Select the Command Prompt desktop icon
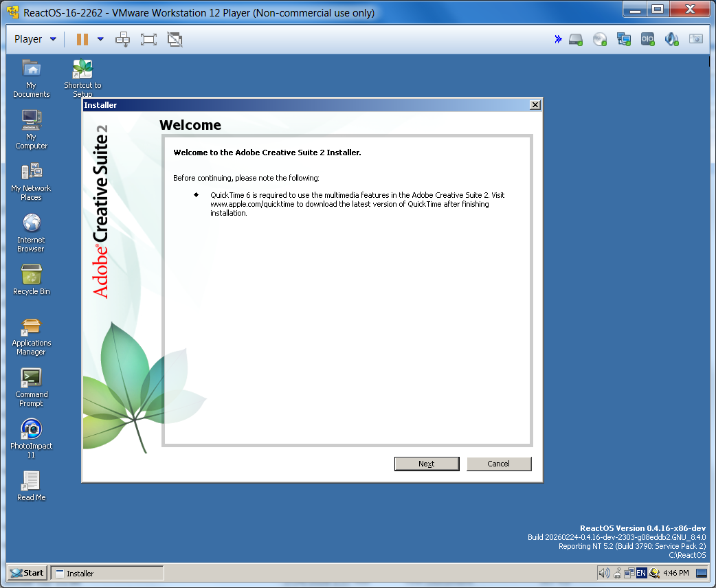 tap(31, 378)
